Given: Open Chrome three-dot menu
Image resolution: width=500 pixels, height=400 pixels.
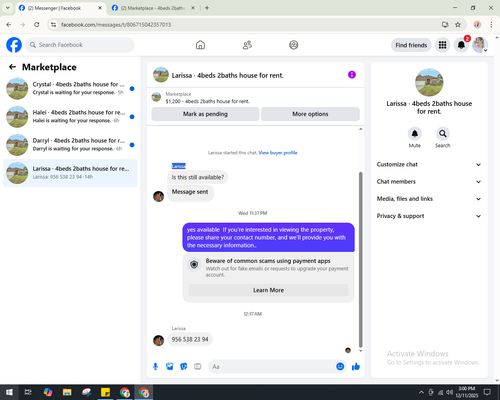Looking at the screenshot, I should 491,24.
